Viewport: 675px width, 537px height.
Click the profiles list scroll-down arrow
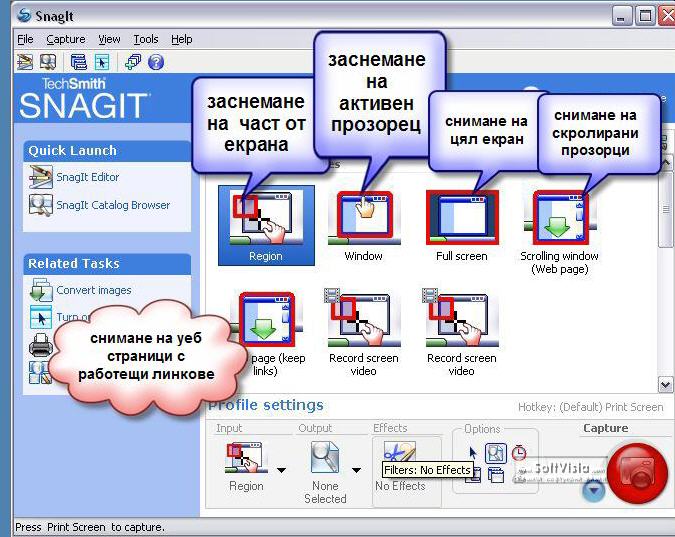point(665,384)
